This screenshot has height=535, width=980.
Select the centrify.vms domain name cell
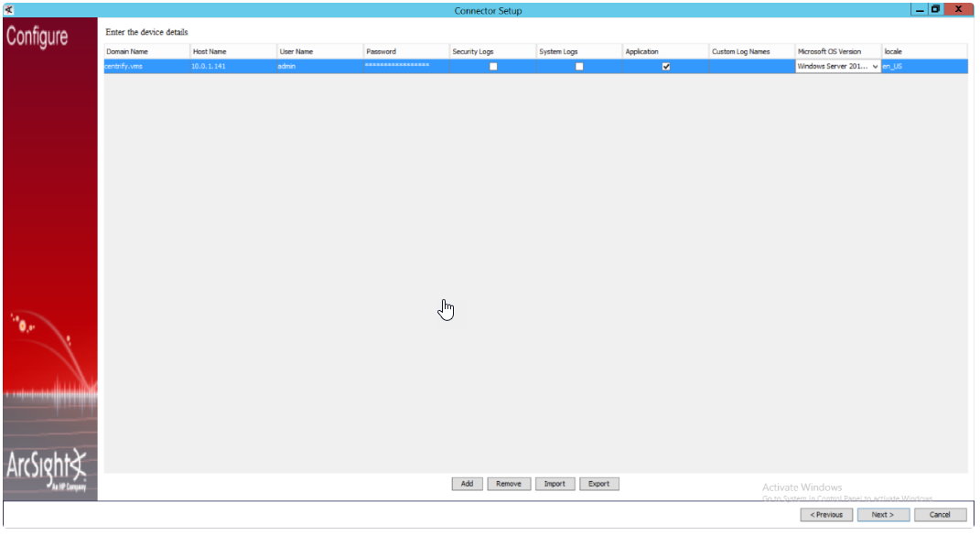pyautogui.click(x=146, y=67)
